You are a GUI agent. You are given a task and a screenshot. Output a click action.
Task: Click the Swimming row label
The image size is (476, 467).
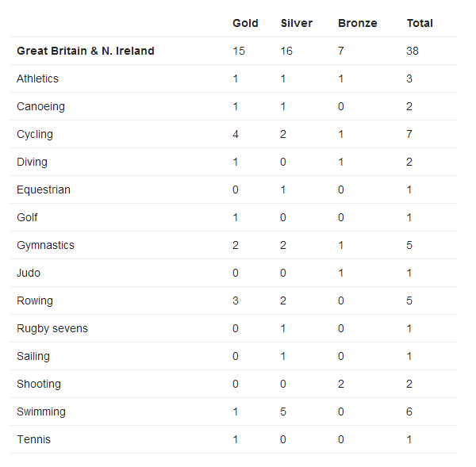point(41,411)
